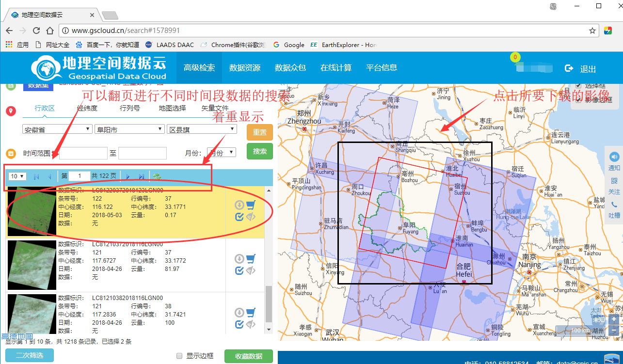Toggle map preview eye for cloud 100 scene
623x364 pixels.
click(x=251, y=324)
